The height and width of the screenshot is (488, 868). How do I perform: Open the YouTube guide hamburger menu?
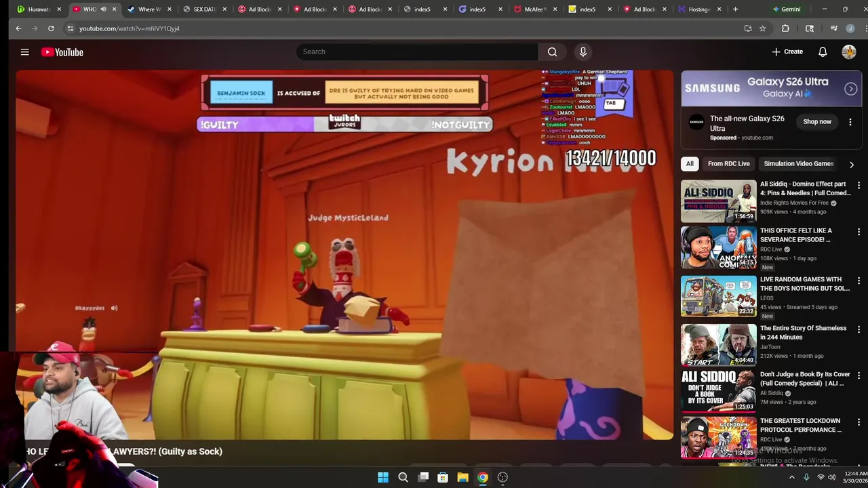coord(24,52)
